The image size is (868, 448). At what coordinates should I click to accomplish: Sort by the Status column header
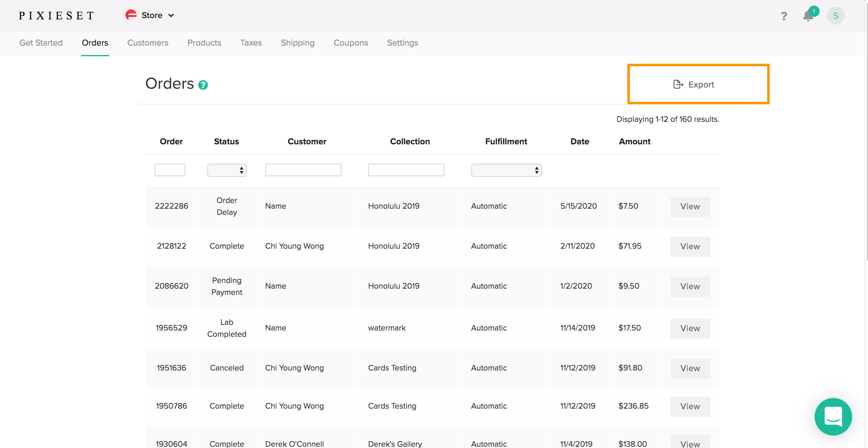[x=226, y=141]
